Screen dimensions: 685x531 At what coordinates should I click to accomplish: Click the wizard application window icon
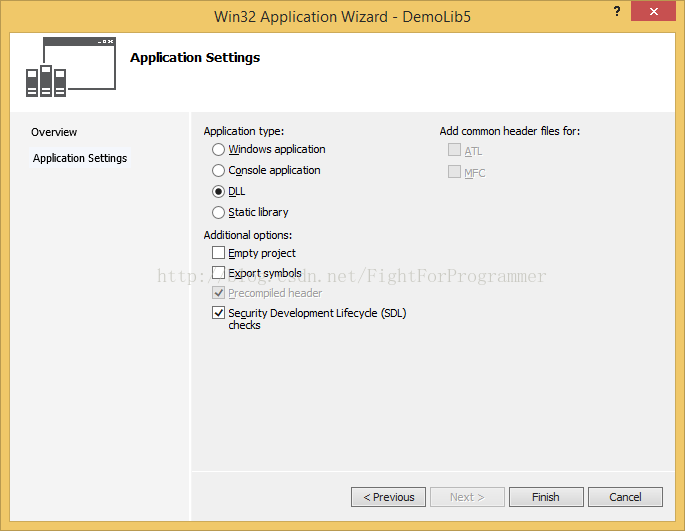click(71, 67)
